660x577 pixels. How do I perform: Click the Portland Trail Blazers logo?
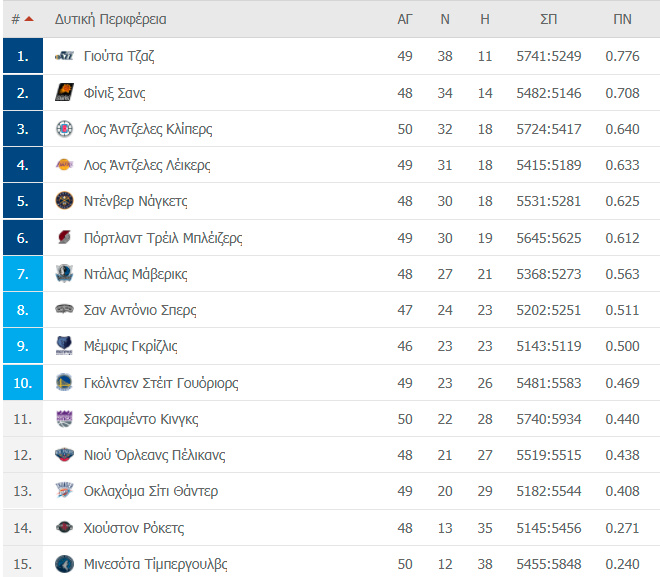(64, 238)
